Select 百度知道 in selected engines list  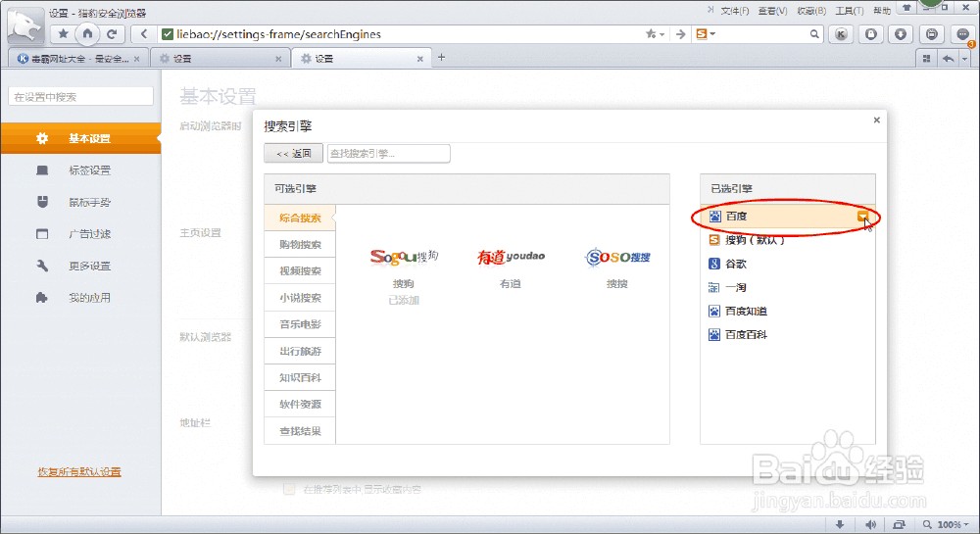788,311
